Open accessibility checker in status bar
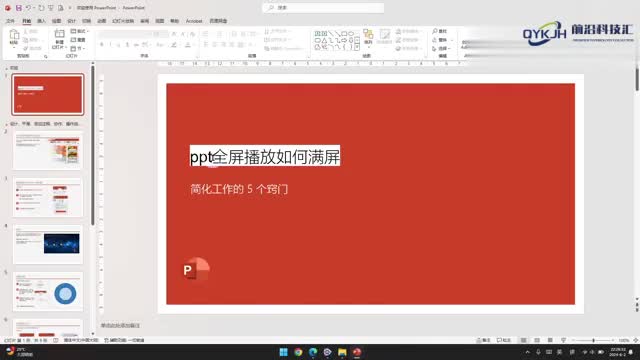The width and height of the screenshot is (640, 360). (x=124, y=340)
